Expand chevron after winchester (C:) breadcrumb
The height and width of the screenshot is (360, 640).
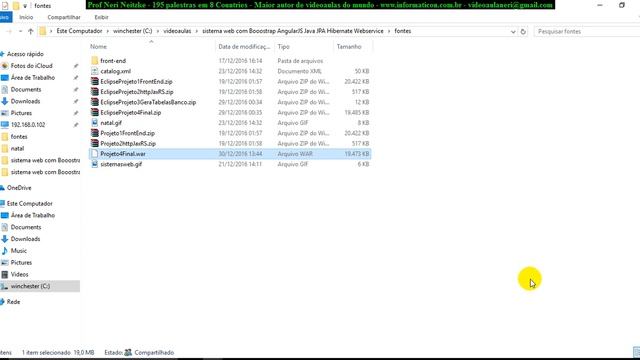158,31
